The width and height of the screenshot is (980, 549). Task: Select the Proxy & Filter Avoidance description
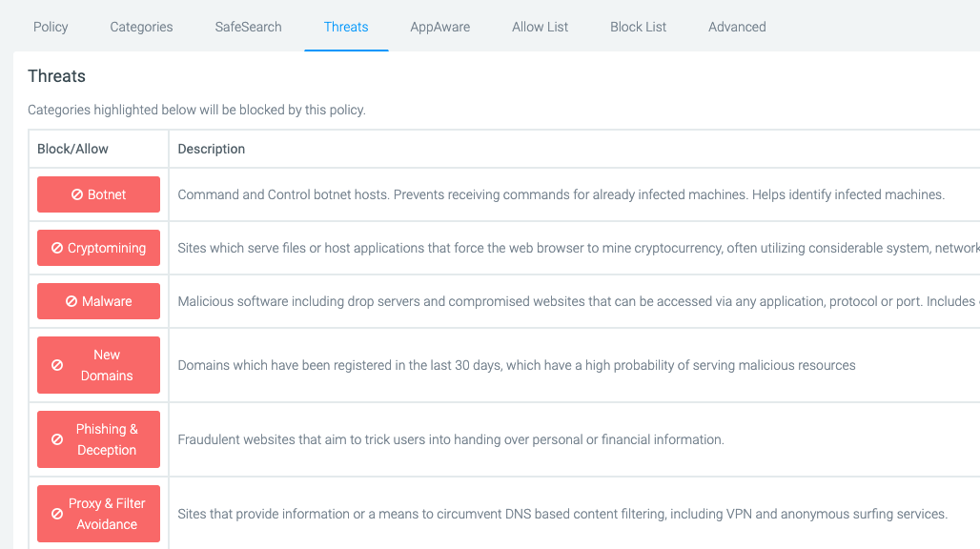pos(562,514)
